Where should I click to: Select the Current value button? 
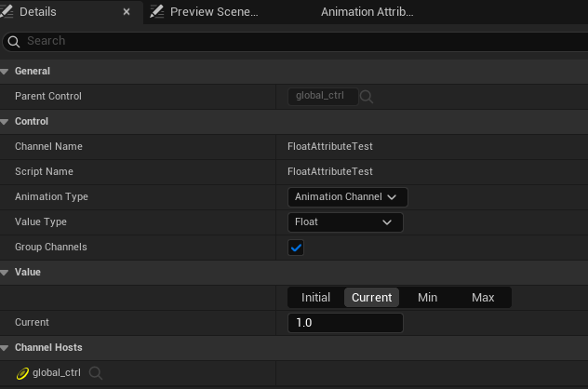(371, 298)
